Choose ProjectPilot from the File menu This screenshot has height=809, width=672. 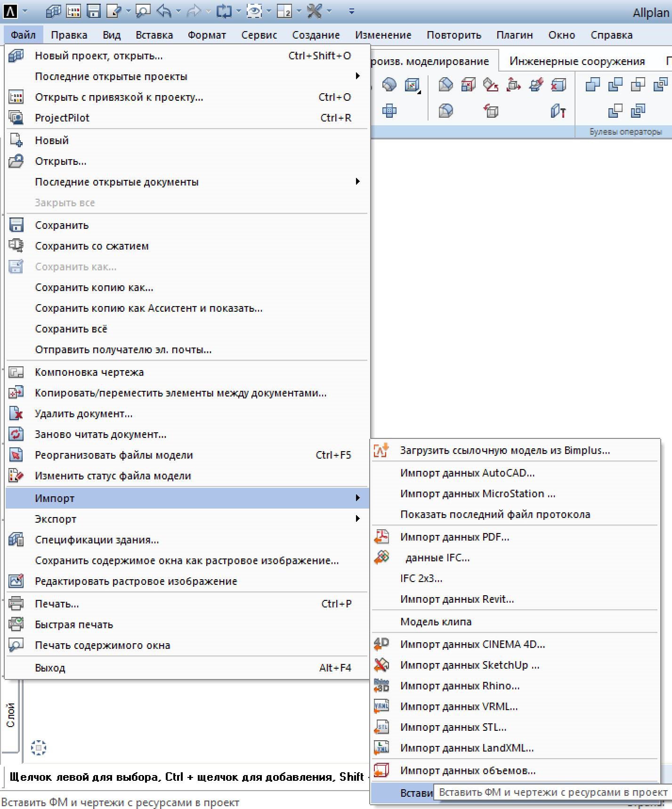point(187,118)
